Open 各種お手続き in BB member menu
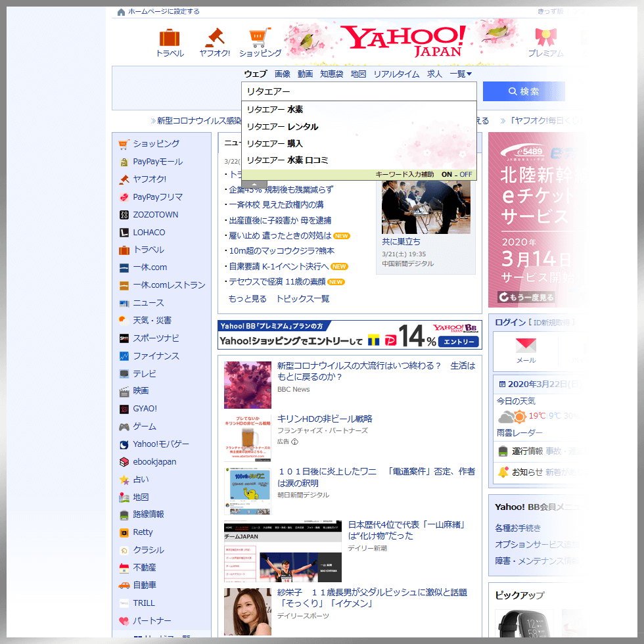Image resolution: width=644 pixels, height=644 pixels. (518, 528)
